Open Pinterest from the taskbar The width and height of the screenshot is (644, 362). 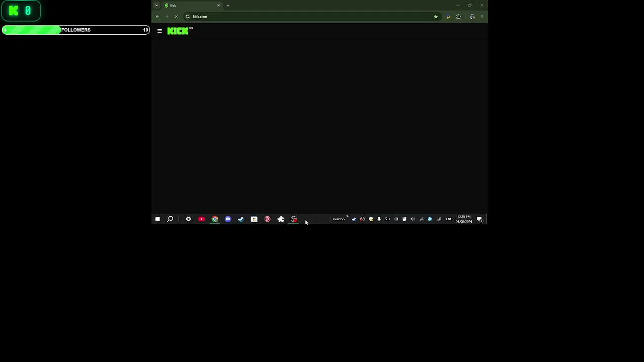pos(267,219)
